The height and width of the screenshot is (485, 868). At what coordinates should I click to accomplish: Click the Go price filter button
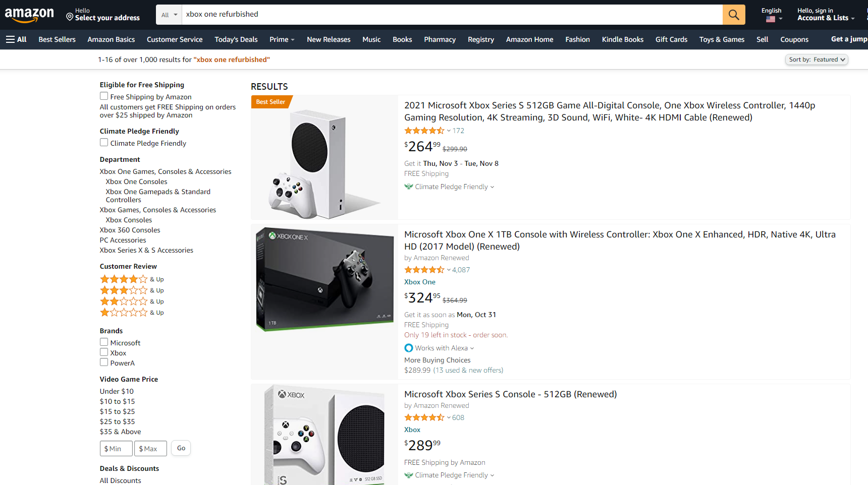point(180,448)
